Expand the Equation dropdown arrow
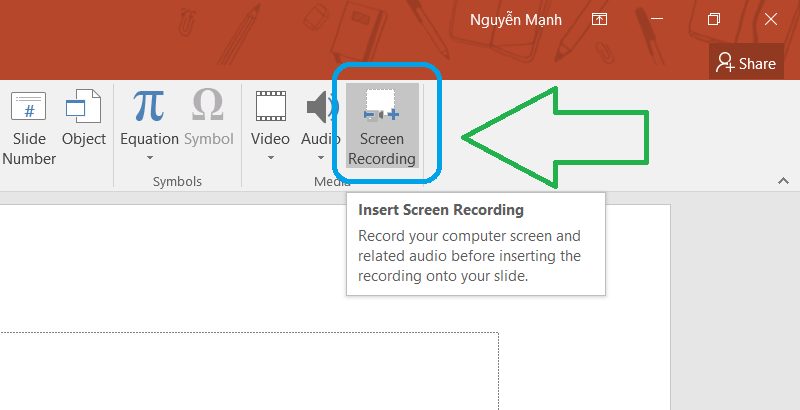800x410 pixels. click(149, 158)
